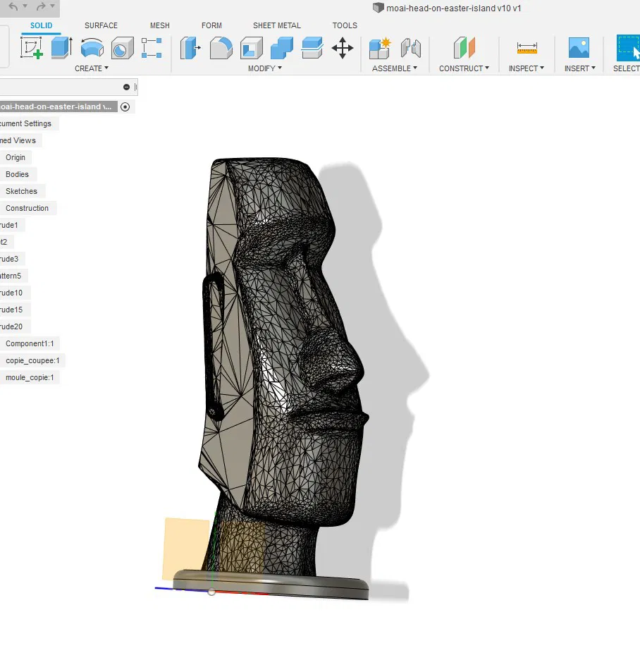Click the Redo arrow

(41, 6)
